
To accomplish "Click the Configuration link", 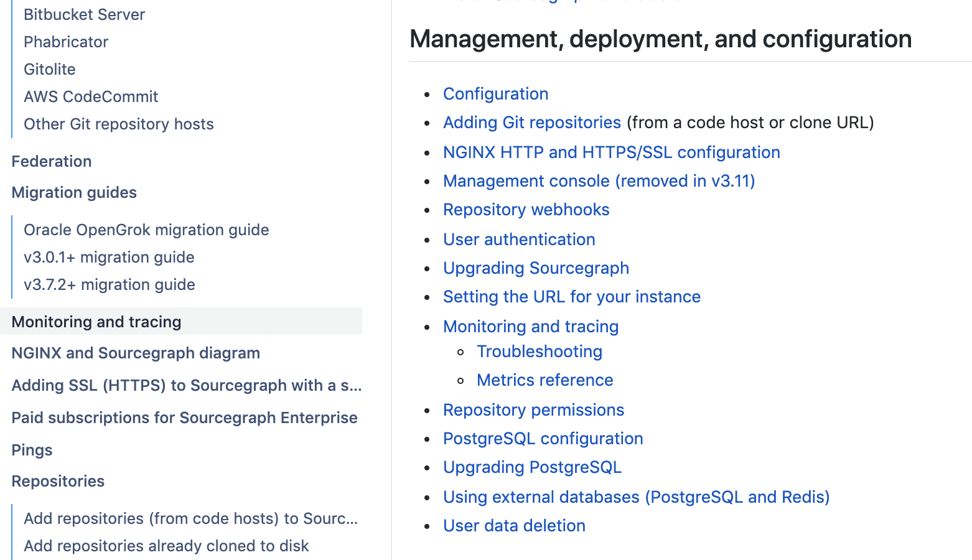I will point(496,94).
